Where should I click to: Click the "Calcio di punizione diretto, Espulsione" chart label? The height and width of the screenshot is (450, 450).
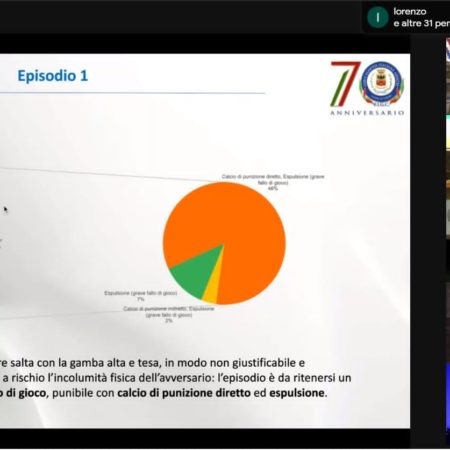[273, 182]
